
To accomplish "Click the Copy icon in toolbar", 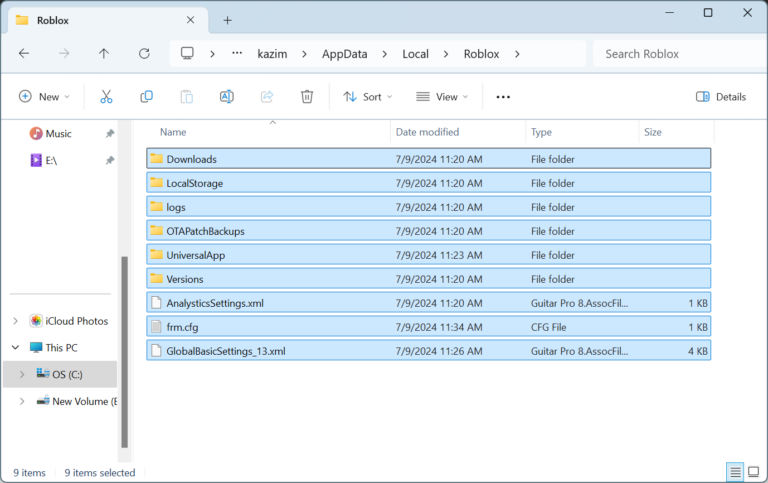I will pos(146,97).
